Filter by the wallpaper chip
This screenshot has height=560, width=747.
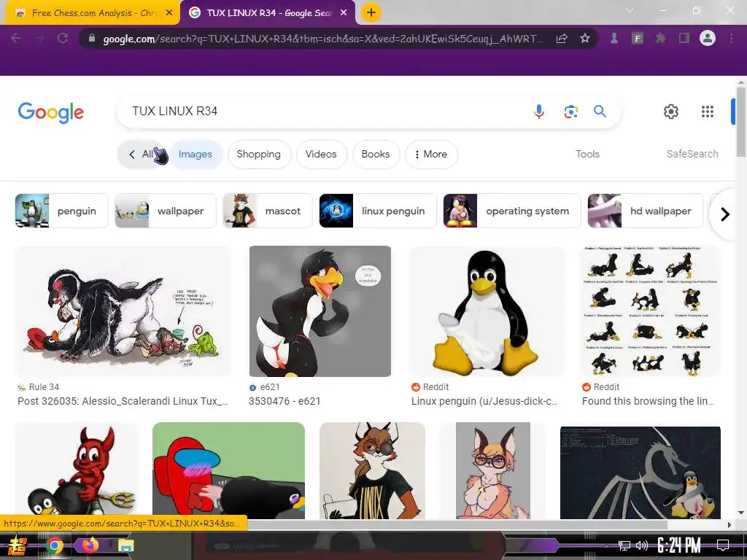tap(166, 211)
